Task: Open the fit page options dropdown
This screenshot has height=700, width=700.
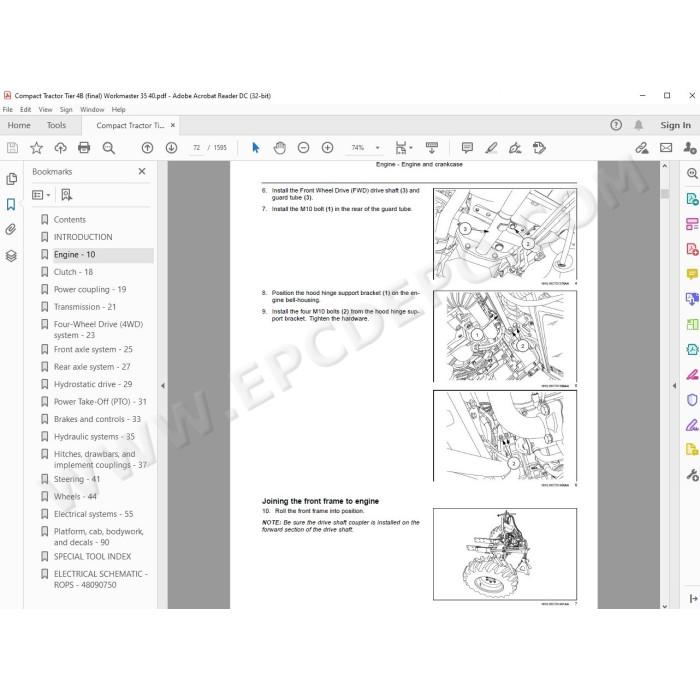Action: click(411, 148)
